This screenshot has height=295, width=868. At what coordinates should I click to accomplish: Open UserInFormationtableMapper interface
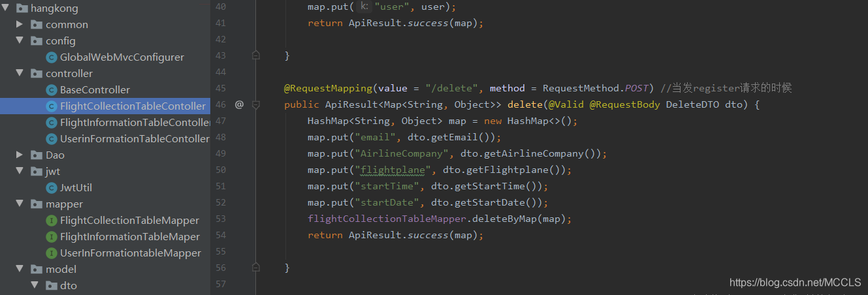131,253
